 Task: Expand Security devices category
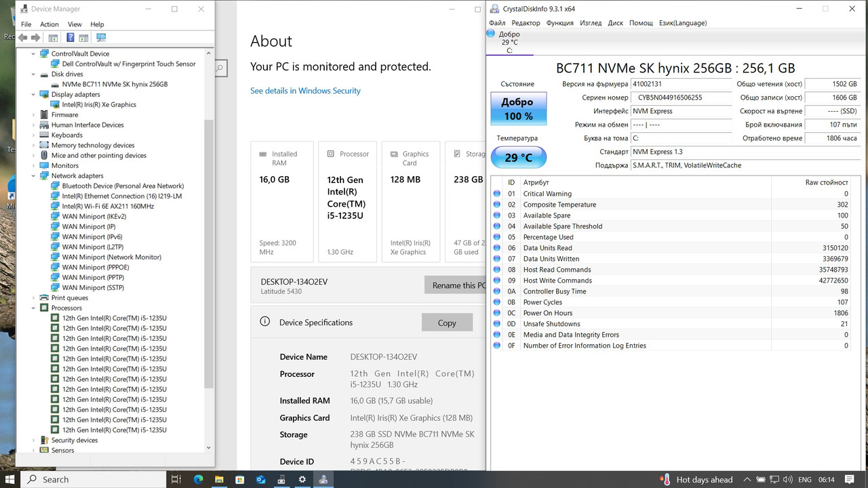[33, 440]
